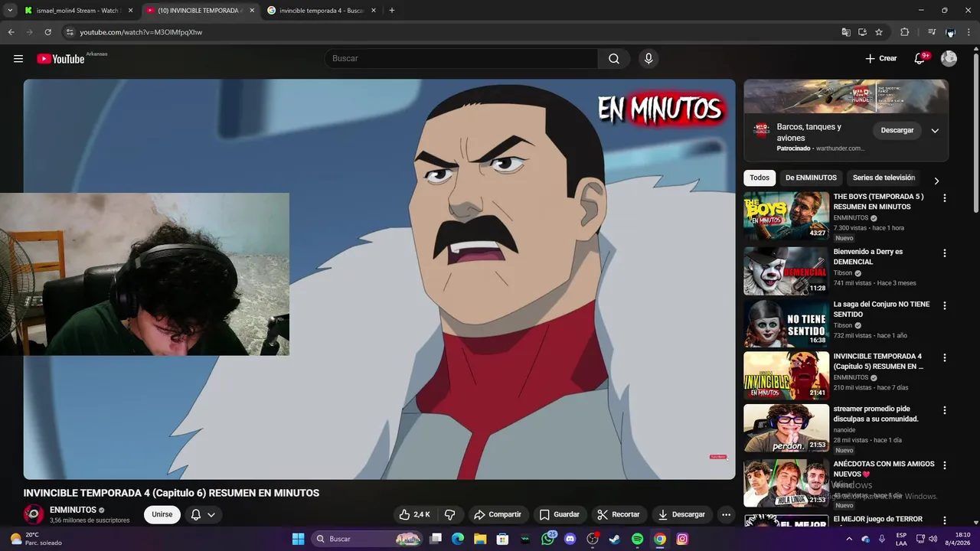Open Windows Start menu
The width and height of the screenshot is (980, 551).
[299, 539]
